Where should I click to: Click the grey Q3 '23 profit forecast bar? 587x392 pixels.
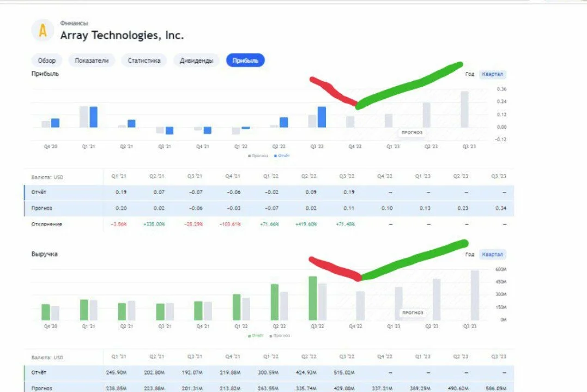pos(464,110)
